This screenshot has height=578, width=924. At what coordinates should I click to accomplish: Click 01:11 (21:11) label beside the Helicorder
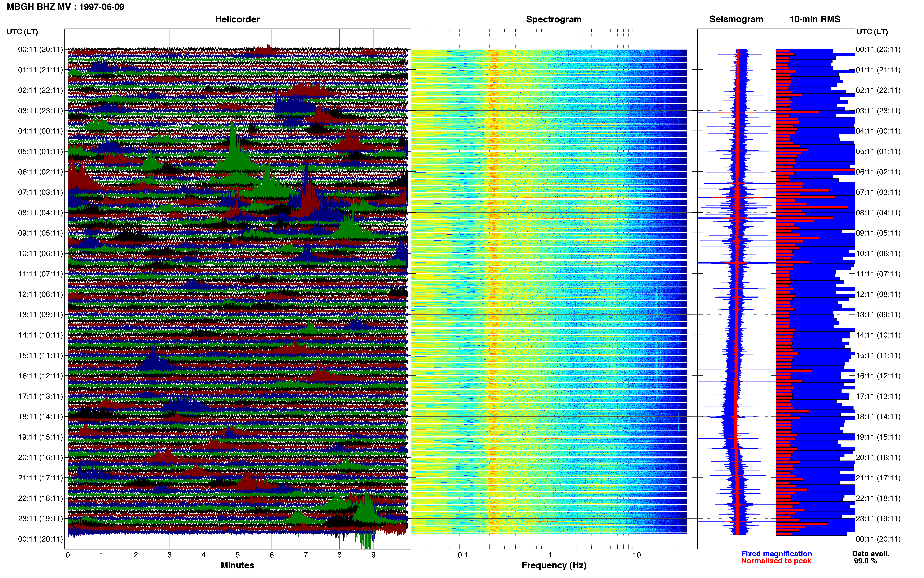tap(41, 70)
